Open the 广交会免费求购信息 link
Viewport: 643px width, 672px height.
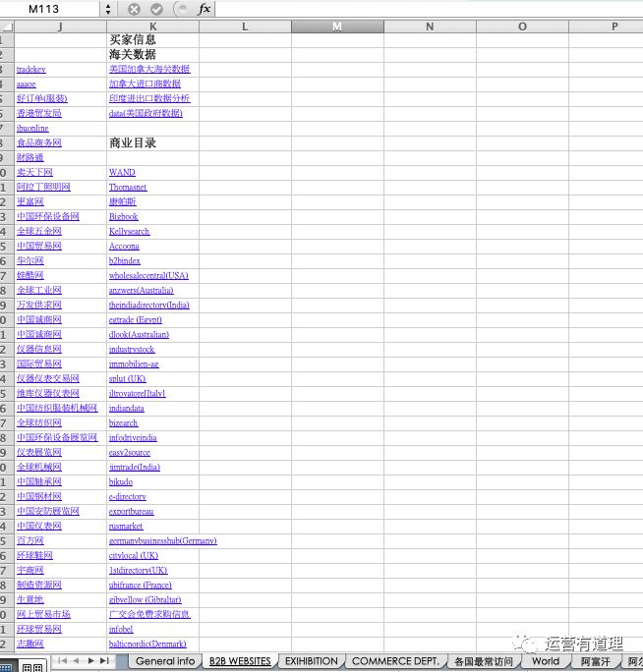point(149,615)
